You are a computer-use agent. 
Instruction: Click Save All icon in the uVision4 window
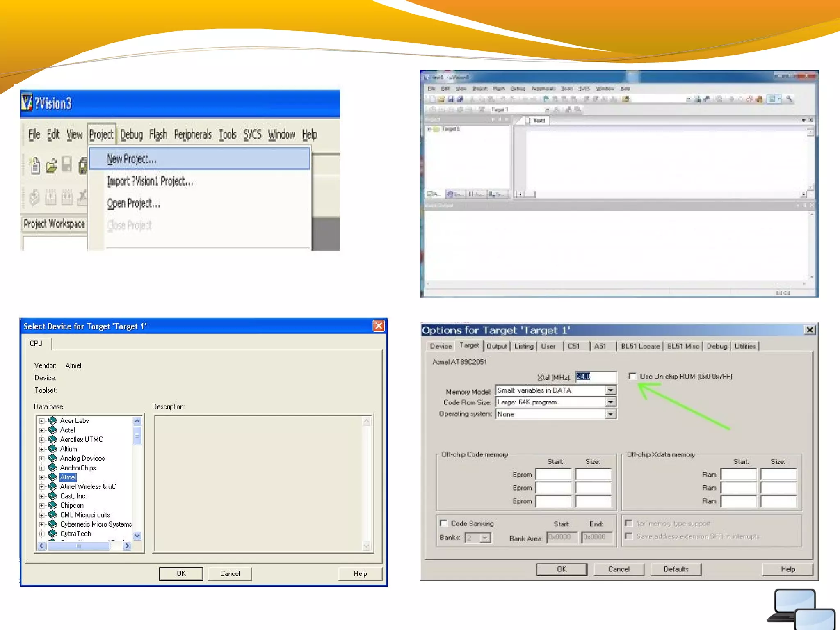(x=460, y=99)
